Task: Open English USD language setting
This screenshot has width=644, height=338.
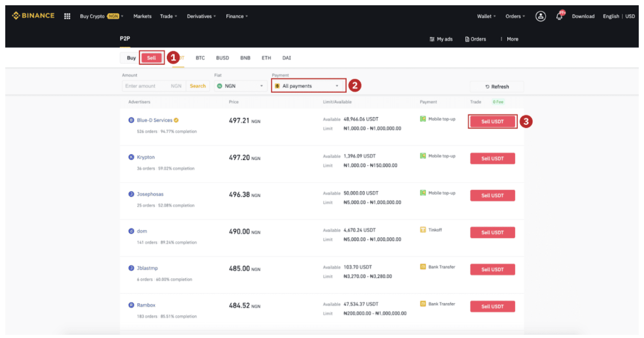Action: click(619, 16)
